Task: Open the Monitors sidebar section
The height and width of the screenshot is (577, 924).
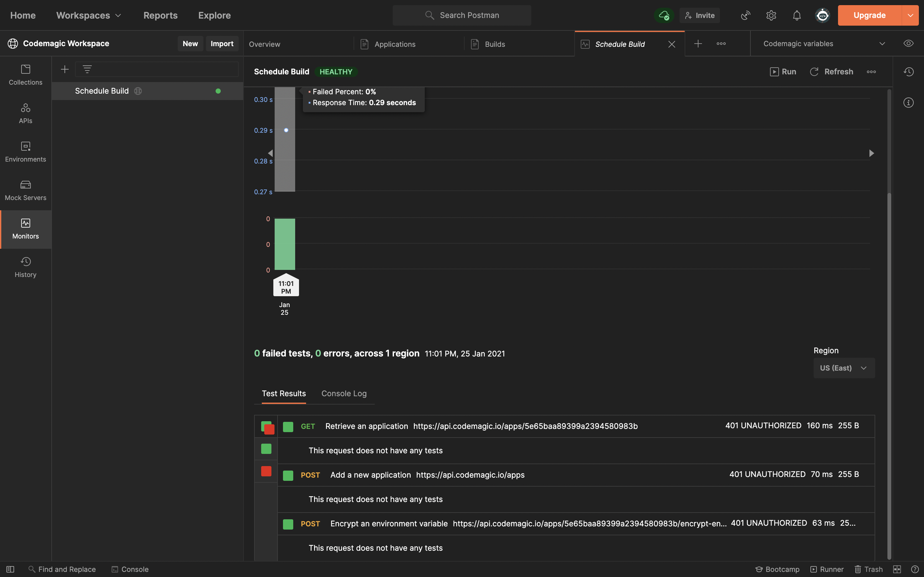Action: (26, 229)
